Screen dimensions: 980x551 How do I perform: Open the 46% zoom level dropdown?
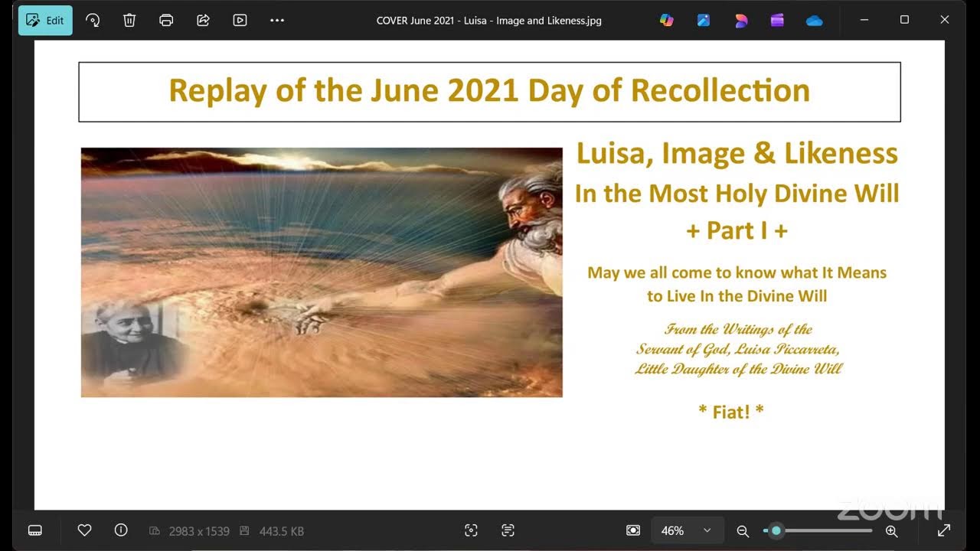[x=687, y=530]
